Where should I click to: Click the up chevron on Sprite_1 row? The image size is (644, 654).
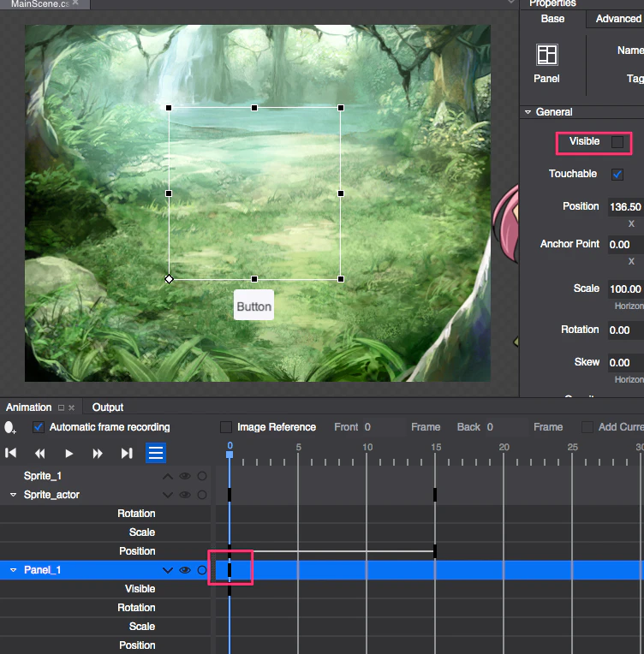168,476
